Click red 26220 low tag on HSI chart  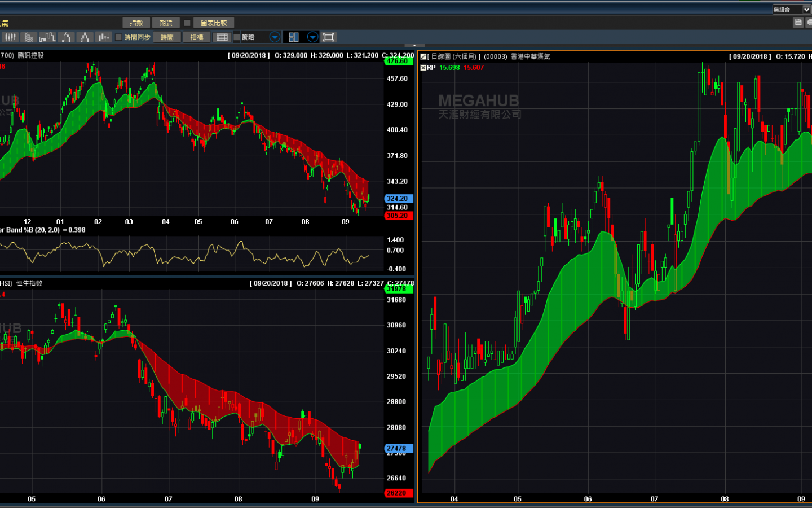coord(399,493)
